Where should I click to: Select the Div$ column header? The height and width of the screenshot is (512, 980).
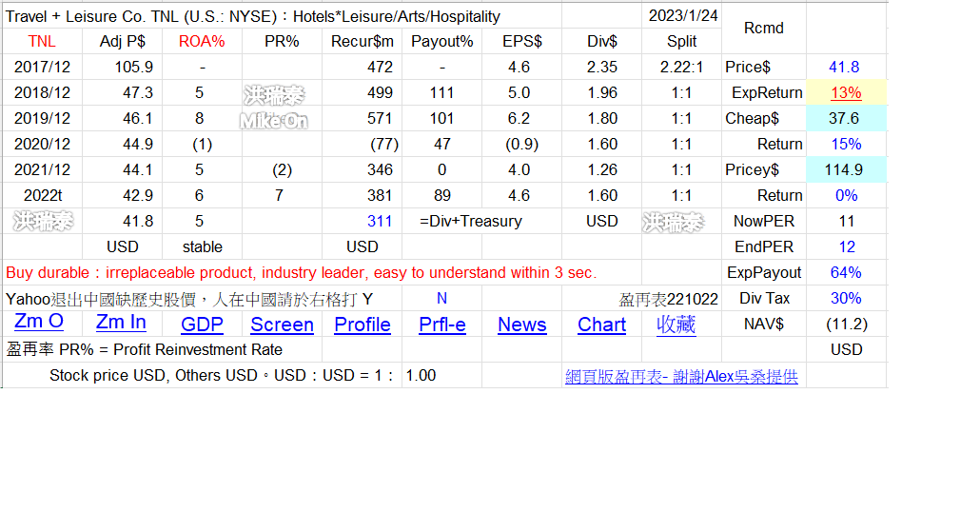point(602,41)
